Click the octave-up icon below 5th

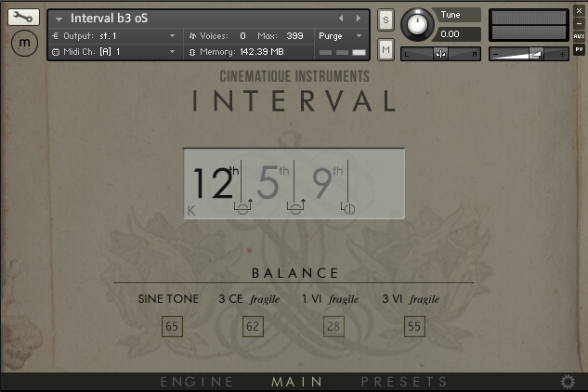point(296,207)
